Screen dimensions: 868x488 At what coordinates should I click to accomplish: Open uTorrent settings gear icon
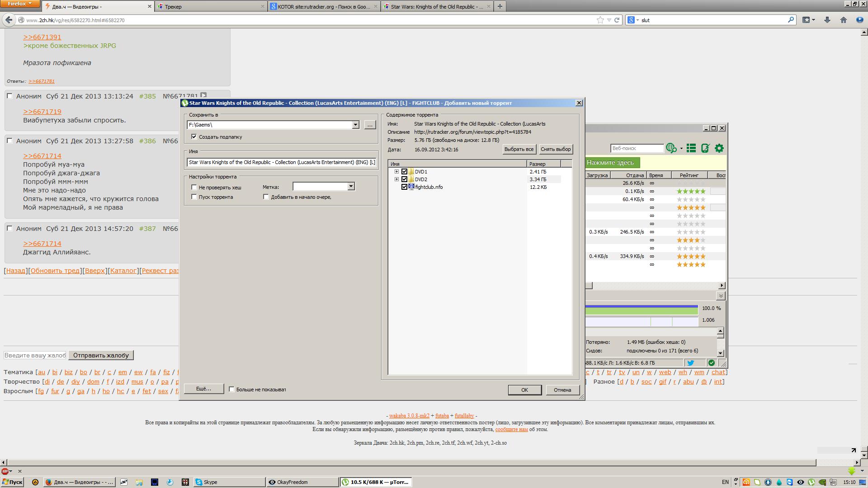click(x=719, y=148)
